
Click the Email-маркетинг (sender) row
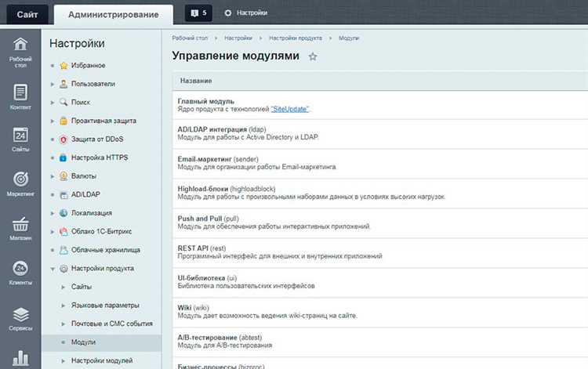pos(380,163)
